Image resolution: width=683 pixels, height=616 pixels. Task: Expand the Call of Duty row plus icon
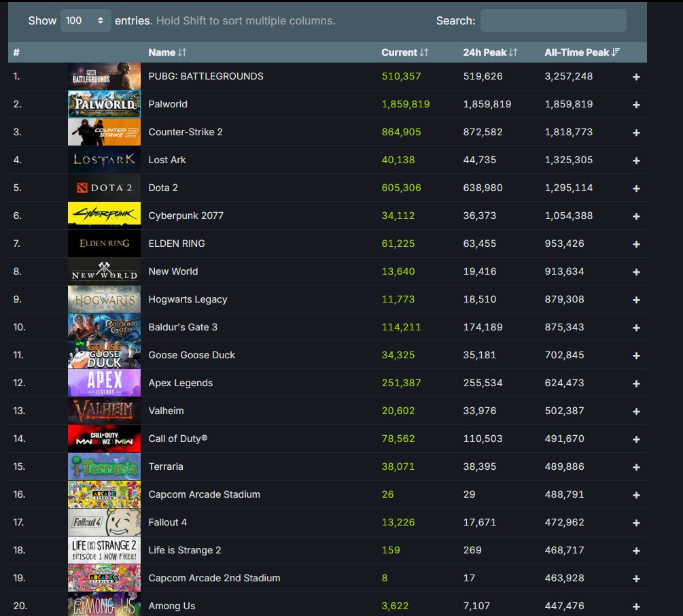(x=636, y=439)
